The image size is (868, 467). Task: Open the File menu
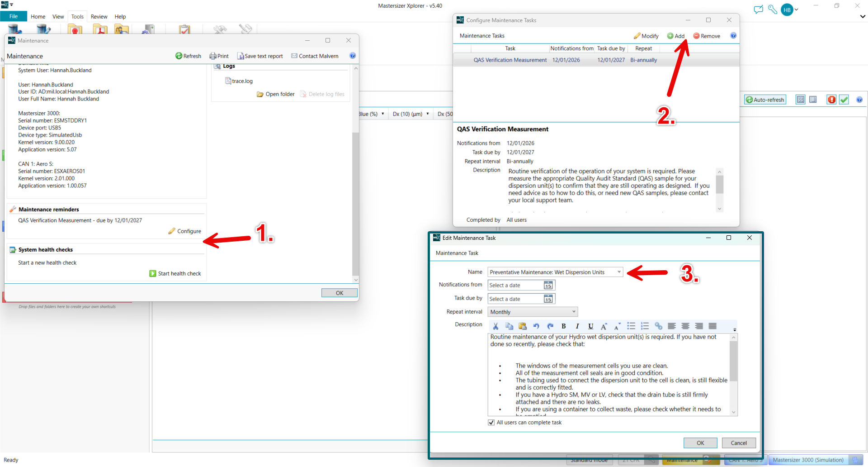14,17
